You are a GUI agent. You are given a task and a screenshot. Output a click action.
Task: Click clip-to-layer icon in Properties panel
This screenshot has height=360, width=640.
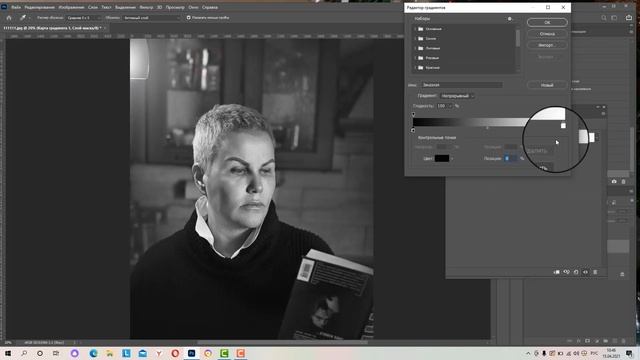pos(557,272)
